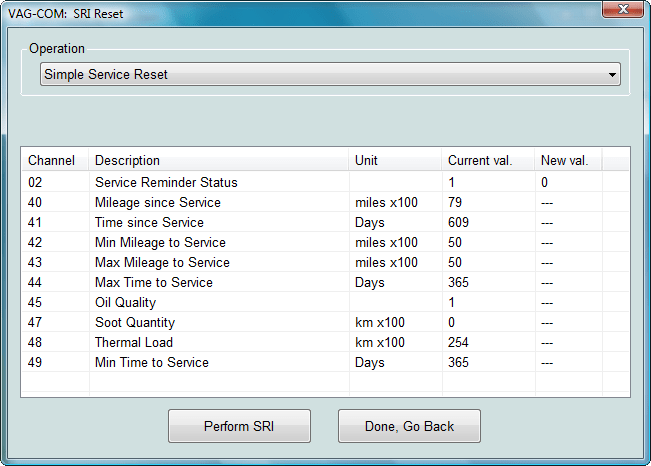
Task: Select the Thermal Load row
Action: [325, 342]
